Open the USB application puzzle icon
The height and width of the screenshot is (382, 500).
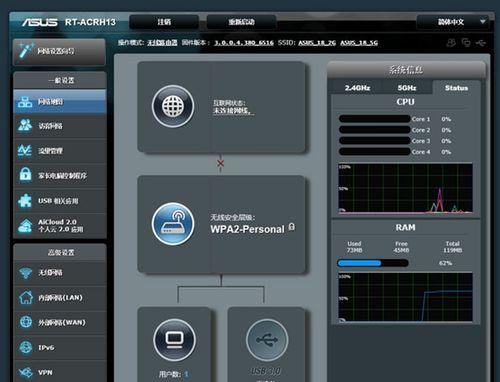pyautogui.click(x=25, y=200)
